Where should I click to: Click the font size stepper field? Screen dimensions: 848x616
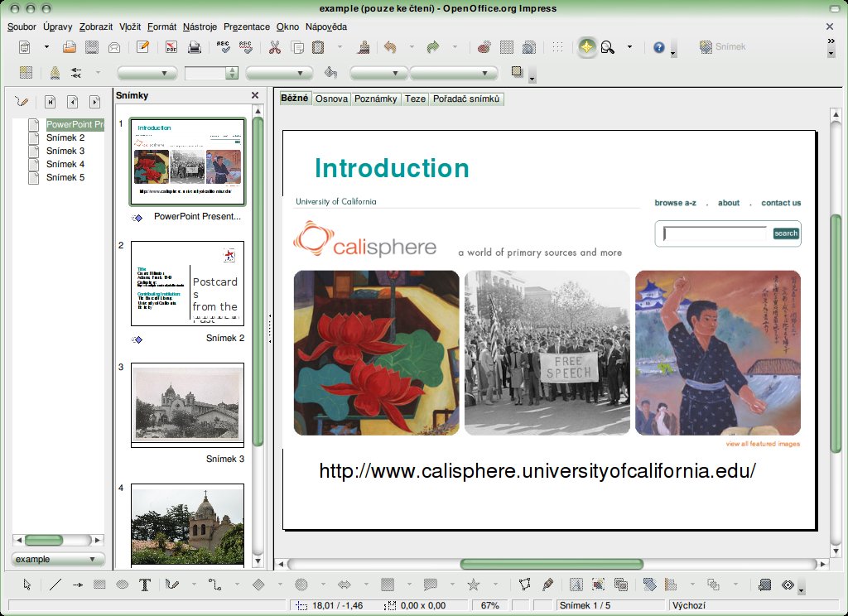click(211, 73)
